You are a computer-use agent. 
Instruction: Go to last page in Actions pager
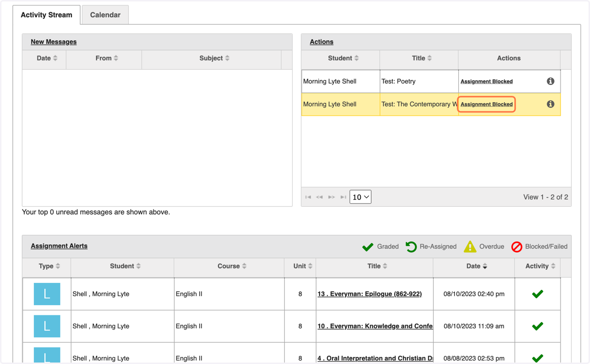(x=343, y=197)
